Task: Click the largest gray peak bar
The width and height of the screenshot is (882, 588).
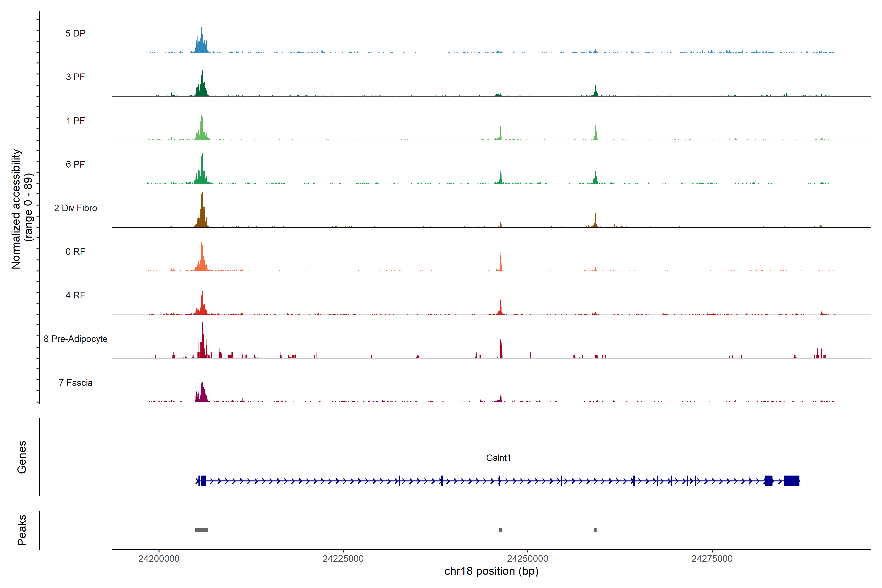Action: pos(201,530)
